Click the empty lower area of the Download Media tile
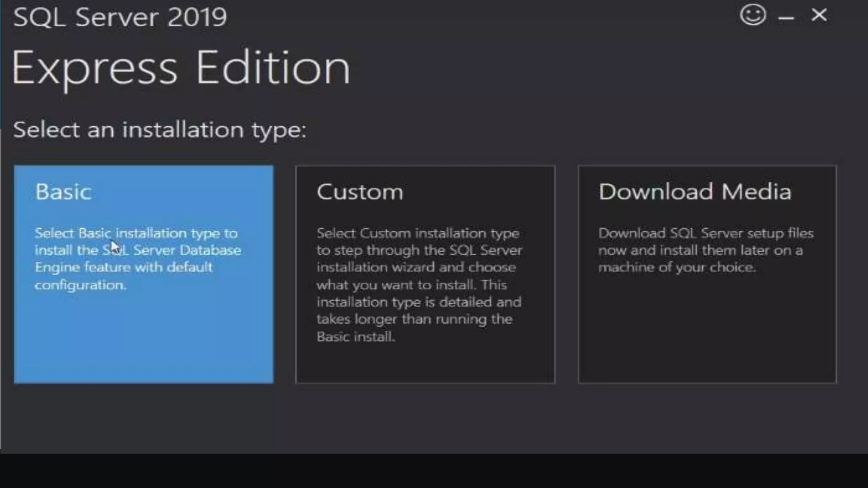 click(707, 330)
